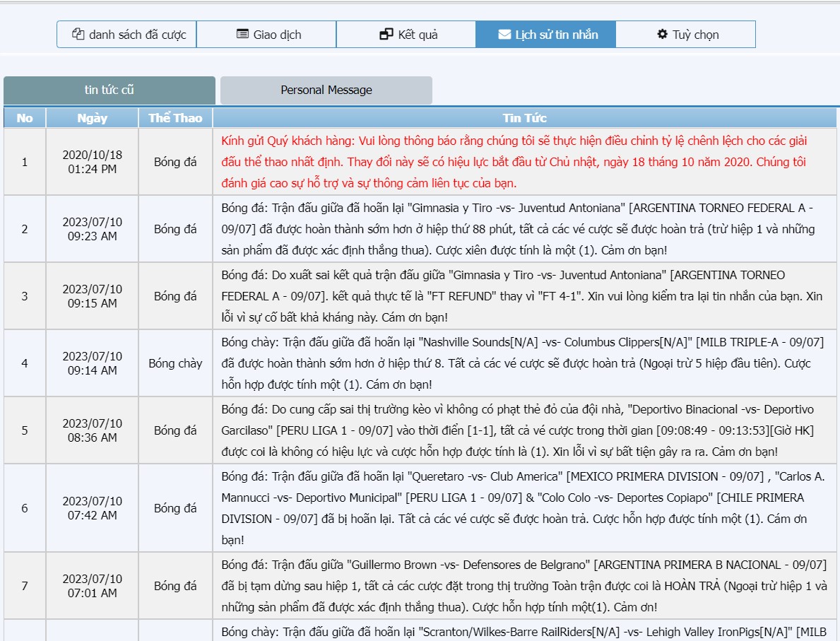The width and height of the screenshot is (840, 641).
Task: Select the Guillermo Brown message in row 7
Action: coord(523,586)
